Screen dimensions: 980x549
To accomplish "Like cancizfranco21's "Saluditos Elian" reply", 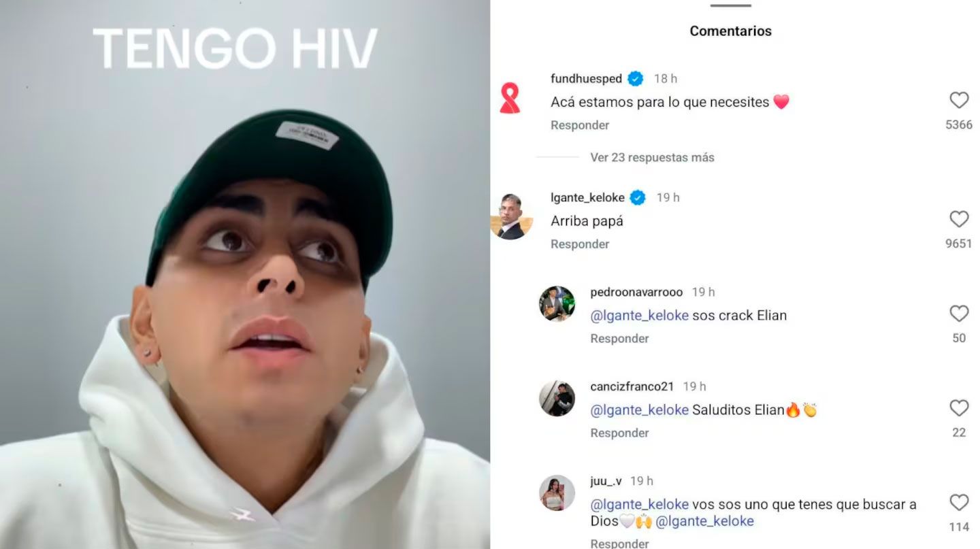I will coord(959,408).
